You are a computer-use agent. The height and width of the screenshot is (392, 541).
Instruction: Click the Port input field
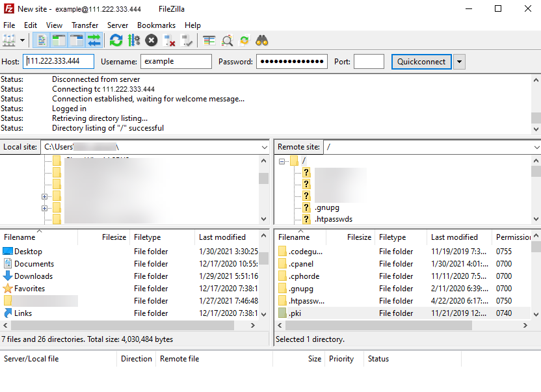click(369, 61)
